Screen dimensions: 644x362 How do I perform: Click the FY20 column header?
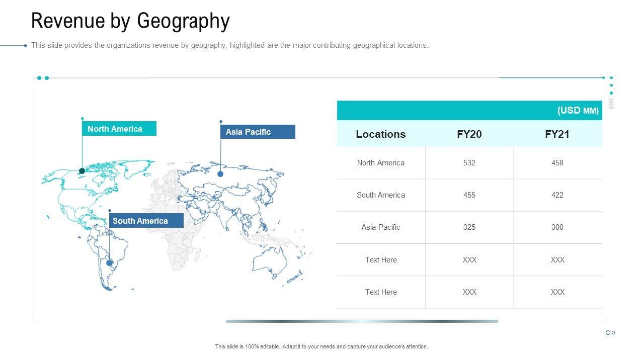click(x=469, y=134)
